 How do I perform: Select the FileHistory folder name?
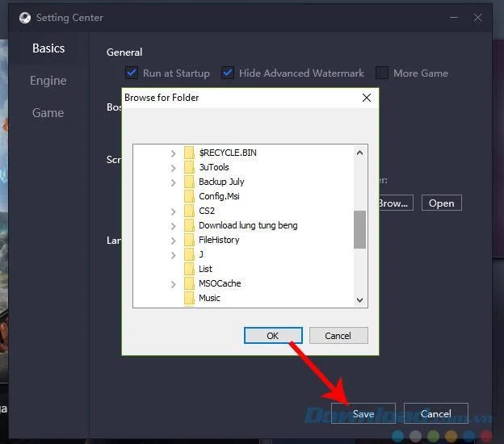[x=219, y=240]
